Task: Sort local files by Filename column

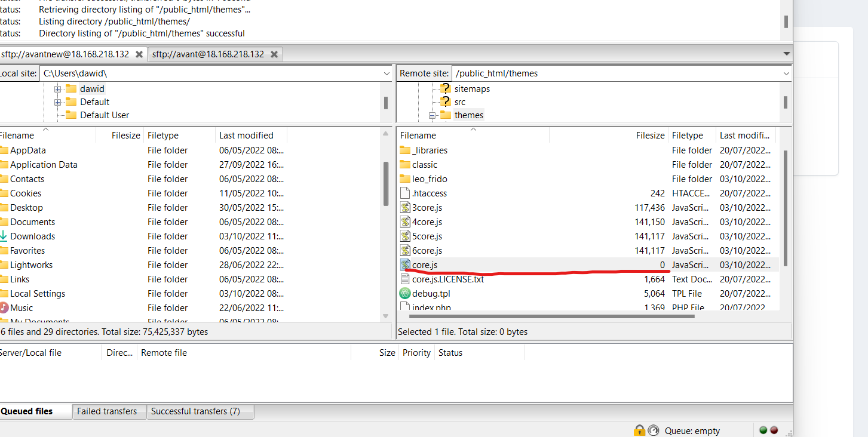Action: [x=47, y=136]
